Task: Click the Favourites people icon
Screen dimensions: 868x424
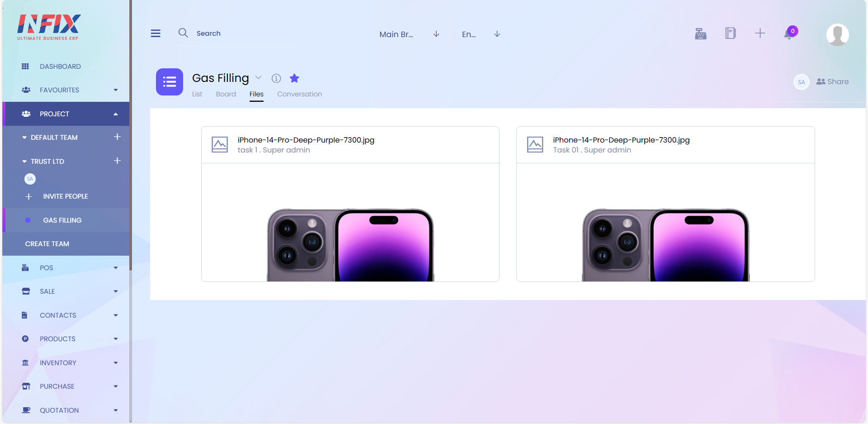Action: [x=26, y=90]
